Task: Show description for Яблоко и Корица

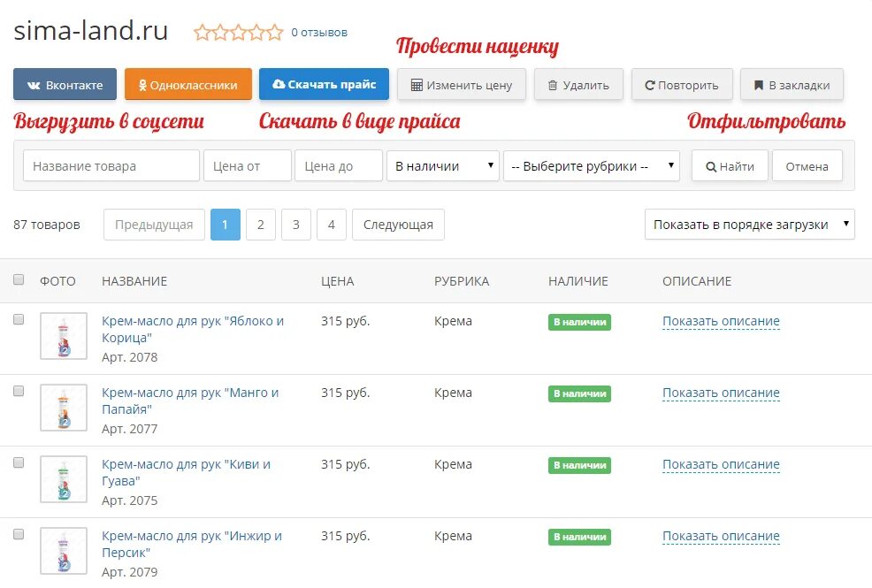Action: [x=721, y=321]
